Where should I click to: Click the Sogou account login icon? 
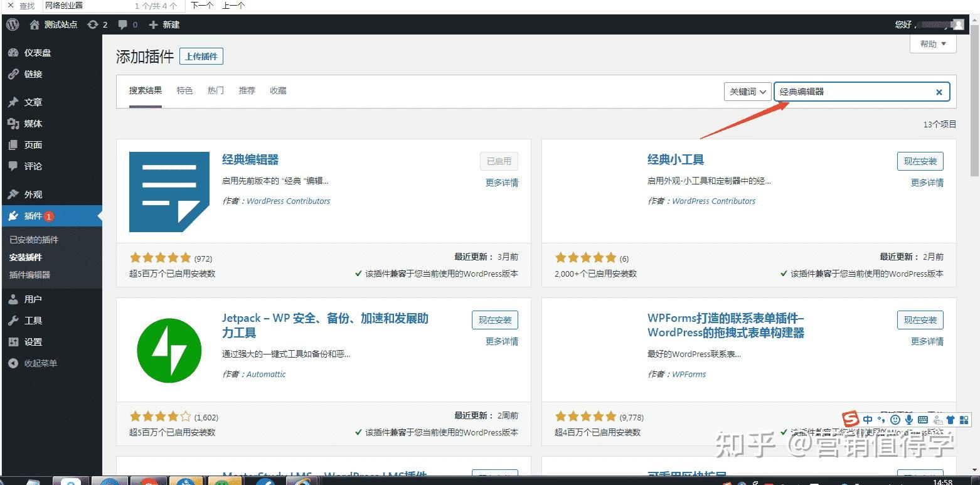[x=937, y=419]
